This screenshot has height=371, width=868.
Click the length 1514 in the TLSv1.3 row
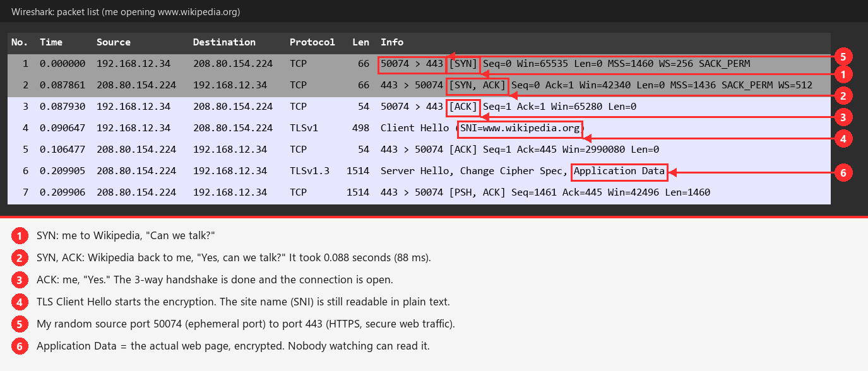[358, 171]
